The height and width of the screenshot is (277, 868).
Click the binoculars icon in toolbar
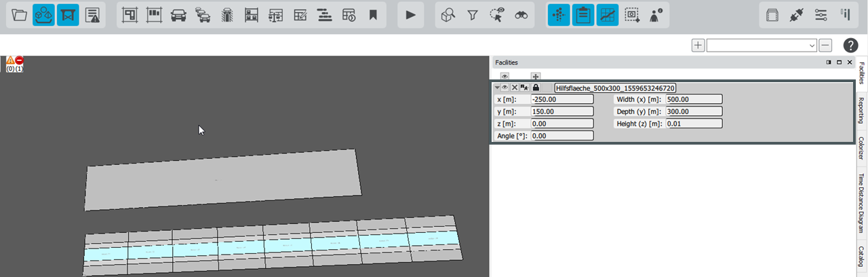click(521, 15)
